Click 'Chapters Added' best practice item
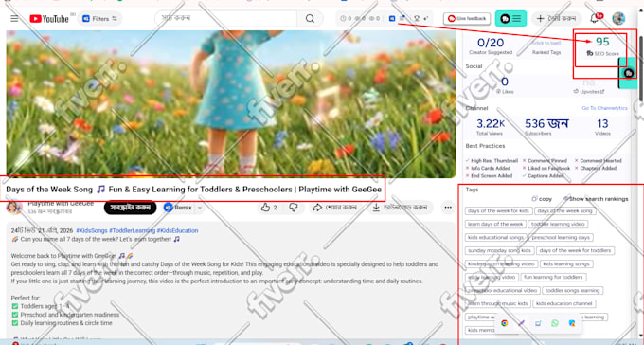 (595, 168)
